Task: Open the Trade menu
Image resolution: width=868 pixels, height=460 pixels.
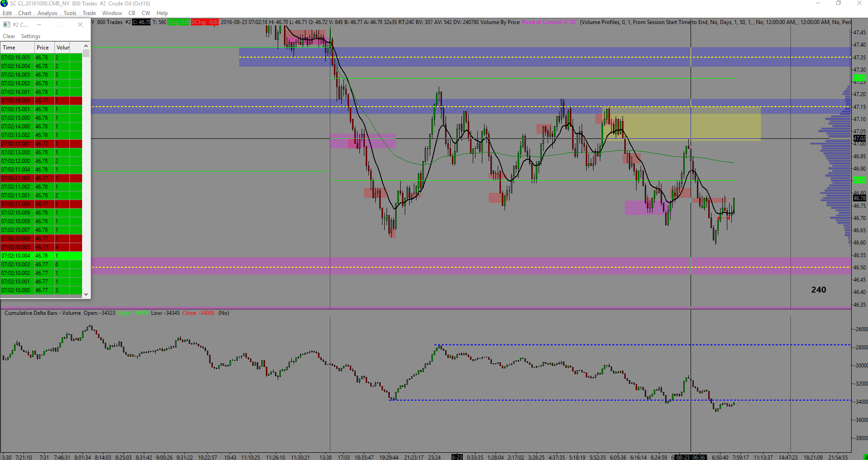Action: click(89, 13)
